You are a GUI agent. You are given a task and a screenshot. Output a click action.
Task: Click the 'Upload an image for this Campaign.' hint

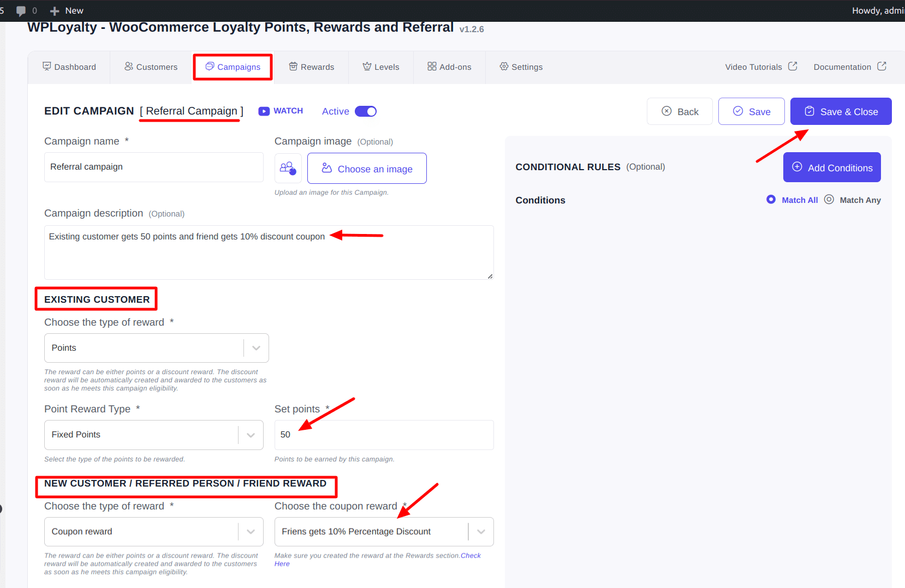pos(331,193)
